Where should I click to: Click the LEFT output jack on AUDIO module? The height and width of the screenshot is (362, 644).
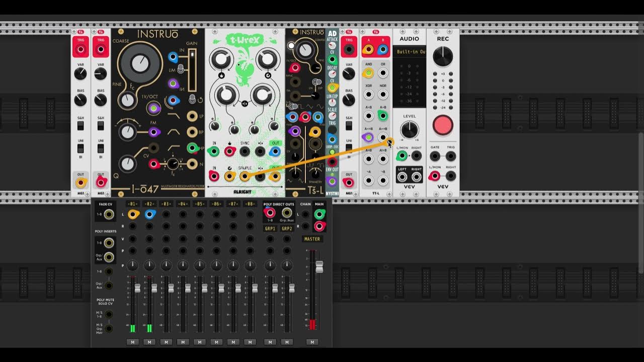click(x=402, y=177)
